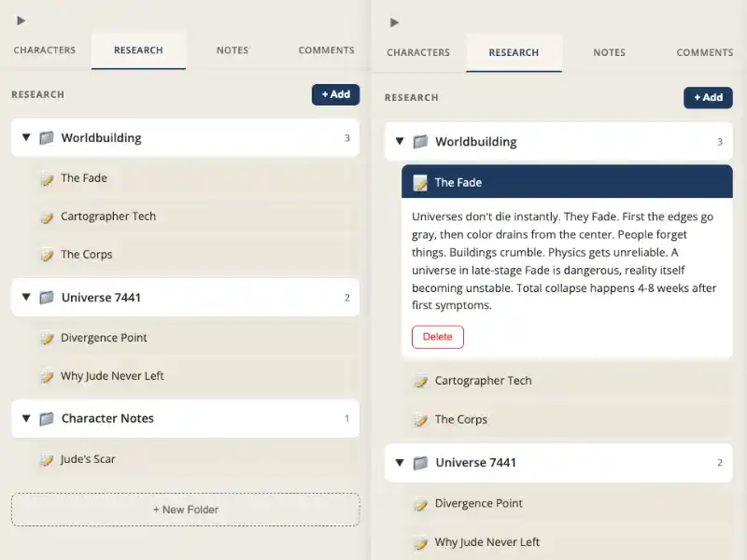Click the + Add button in the right panel
The height and width of the screenshot is (560, 747).
click(x=708, y=97)
